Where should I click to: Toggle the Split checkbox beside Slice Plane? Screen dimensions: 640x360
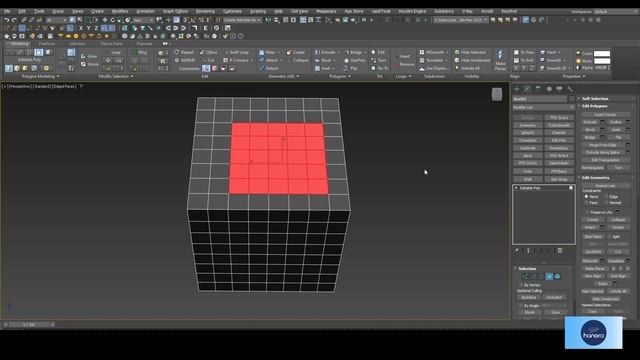(x=610, y=236)
